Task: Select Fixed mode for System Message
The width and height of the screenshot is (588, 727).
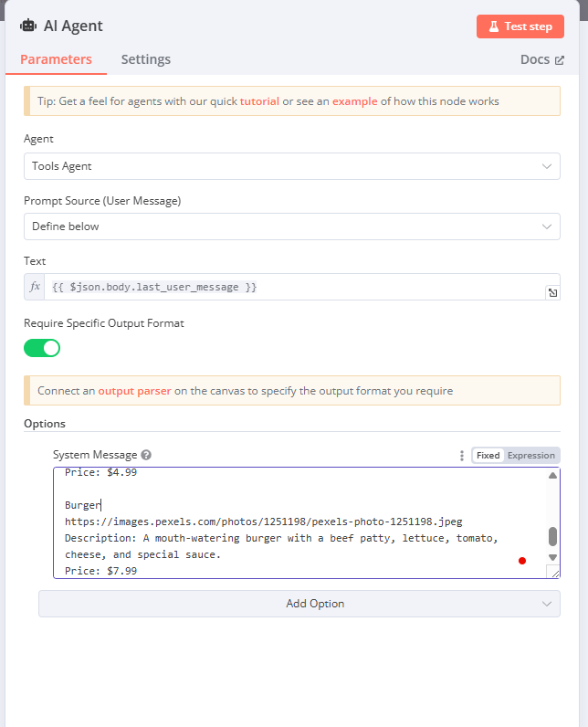Action: 488,456
